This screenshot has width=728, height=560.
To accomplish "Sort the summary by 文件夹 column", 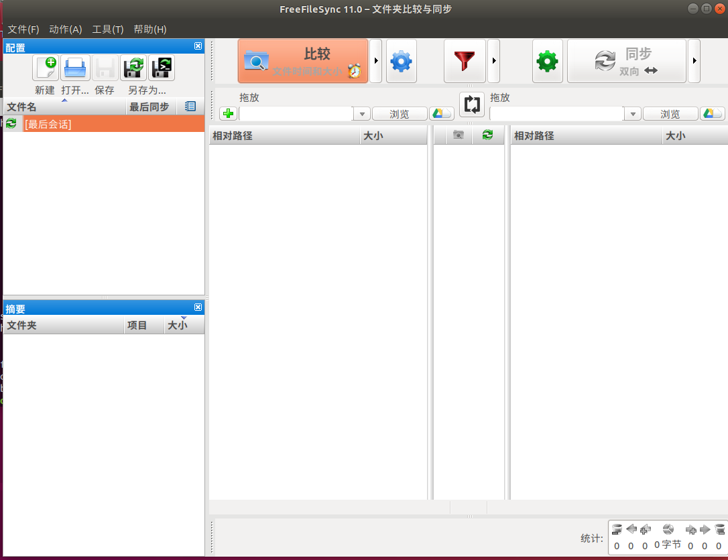I will 64,326.
